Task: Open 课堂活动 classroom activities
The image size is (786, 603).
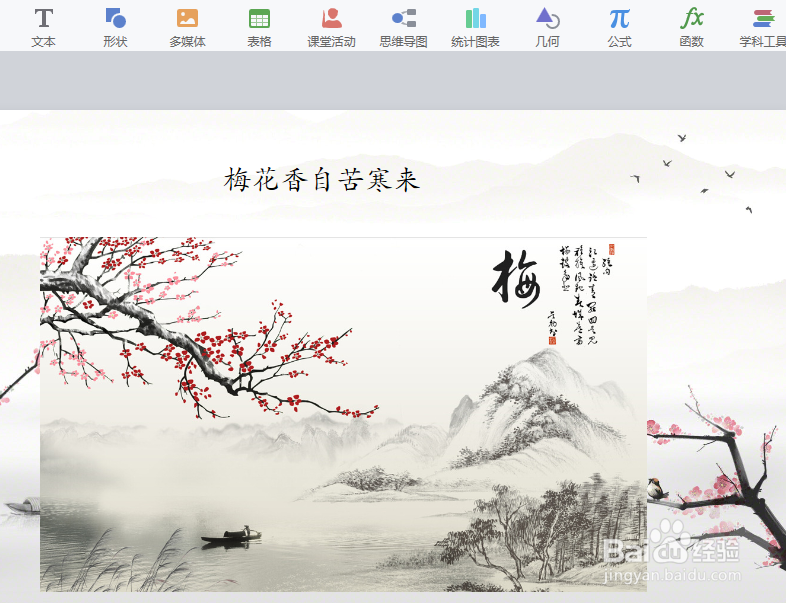Action: [x=331, y=28]
